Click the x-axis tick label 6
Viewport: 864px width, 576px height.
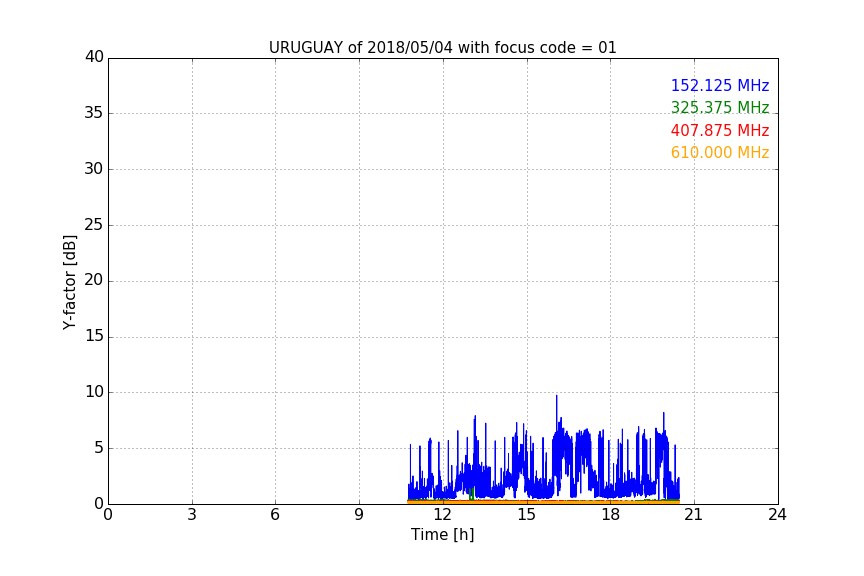coord(275,515)
